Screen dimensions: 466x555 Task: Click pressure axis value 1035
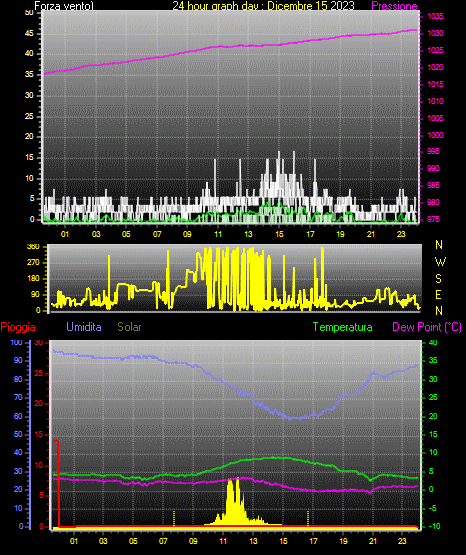tap(435, 16)
